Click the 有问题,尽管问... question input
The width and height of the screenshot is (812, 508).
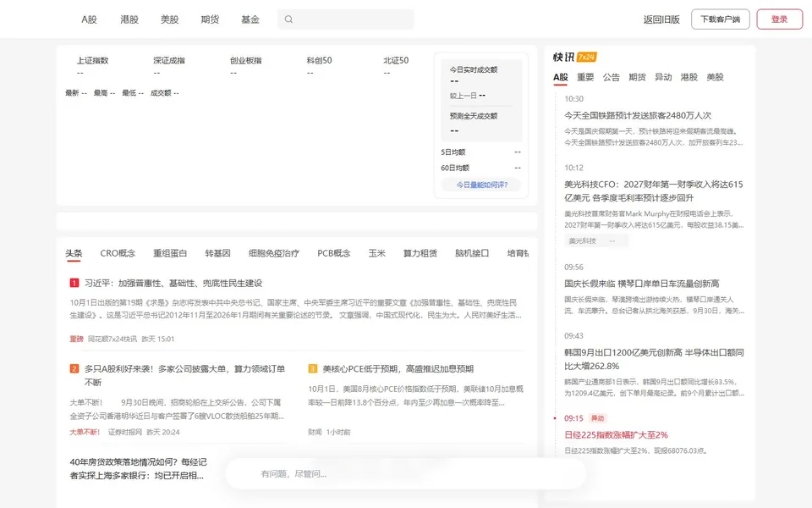pyautogui.click(x=406, y=474)
